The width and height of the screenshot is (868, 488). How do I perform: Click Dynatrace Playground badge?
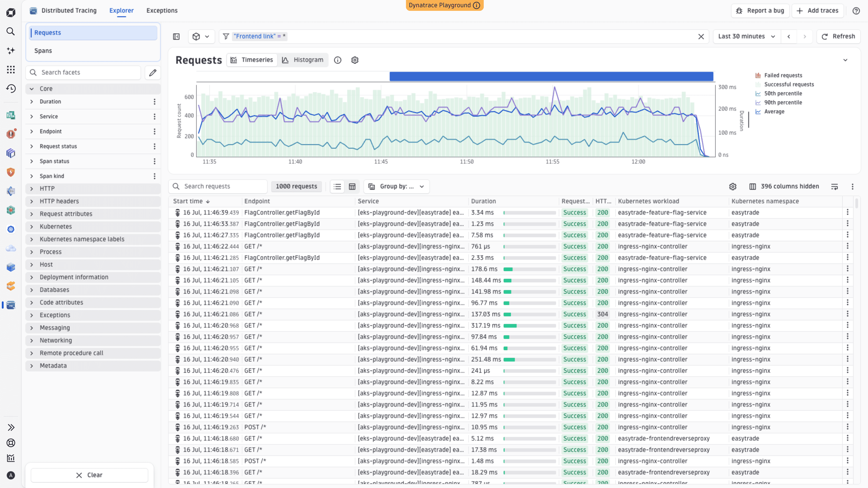444,5
